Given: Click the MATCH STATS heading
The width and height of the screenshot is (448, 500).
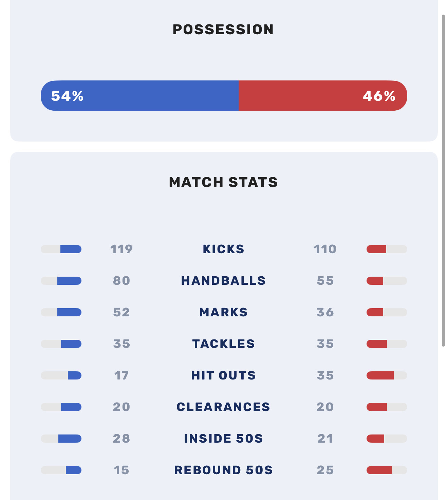Looking at the screenshot, I should point(223,182).
